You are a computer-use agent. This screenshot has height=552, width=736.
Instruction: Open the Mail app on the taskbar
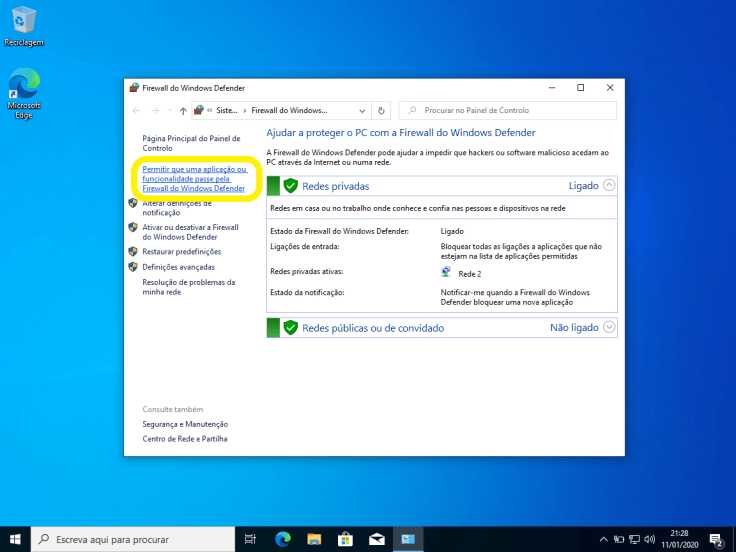377,539
